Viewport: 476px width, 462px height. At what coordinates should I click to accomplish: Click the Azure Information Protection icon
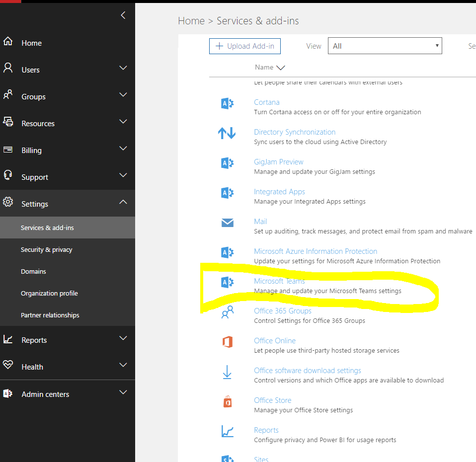point(227,252)
